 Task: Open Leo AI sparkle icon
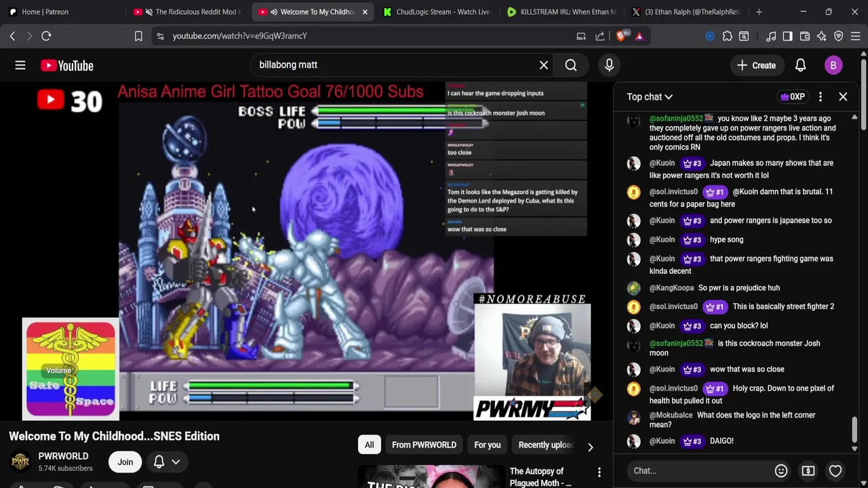pyautogui.click(x=822, y=36)
